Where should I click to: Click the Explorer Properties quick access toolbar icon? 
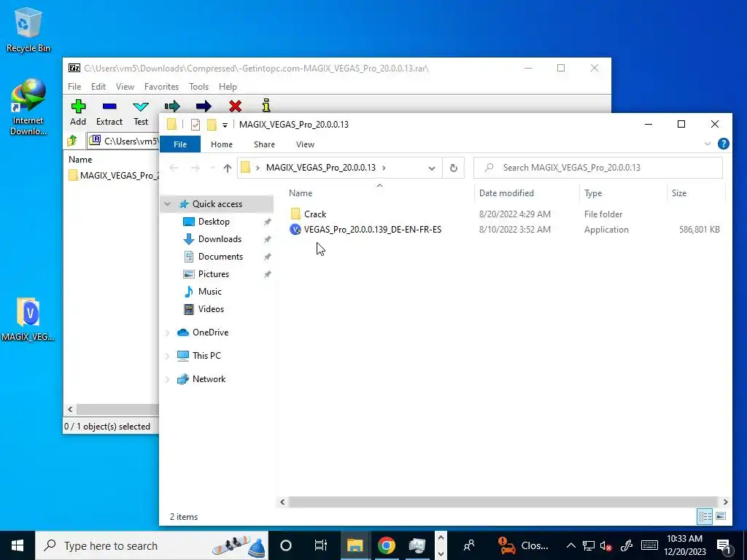[196, 125]
